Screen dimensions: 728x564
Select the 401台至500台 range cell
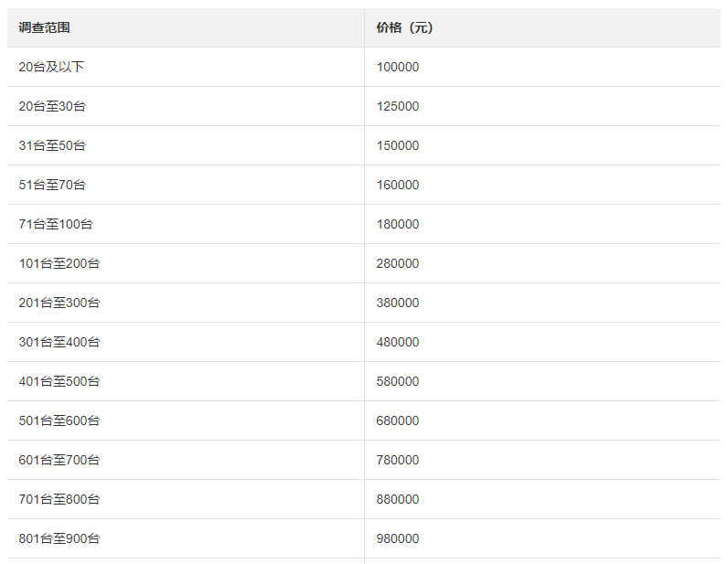59,381
